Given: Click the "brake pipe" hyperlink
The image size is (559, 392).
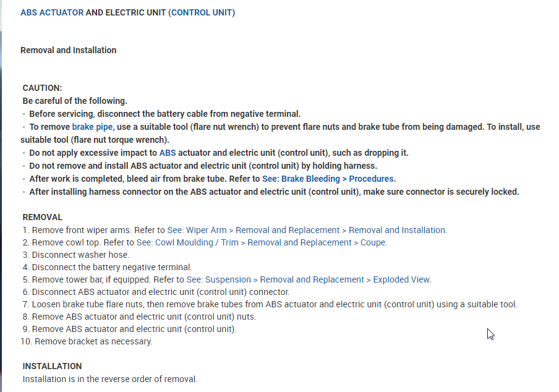Looking at the screenshot, I should tap(92, 127).
